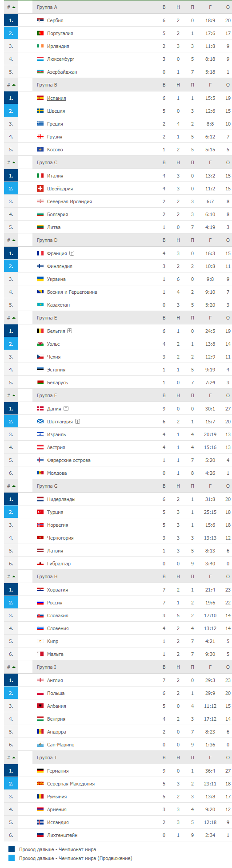This screenshot has height=868, width=232.
Task: Sort Группа J by the # column arrow
Action: point(14,758)
